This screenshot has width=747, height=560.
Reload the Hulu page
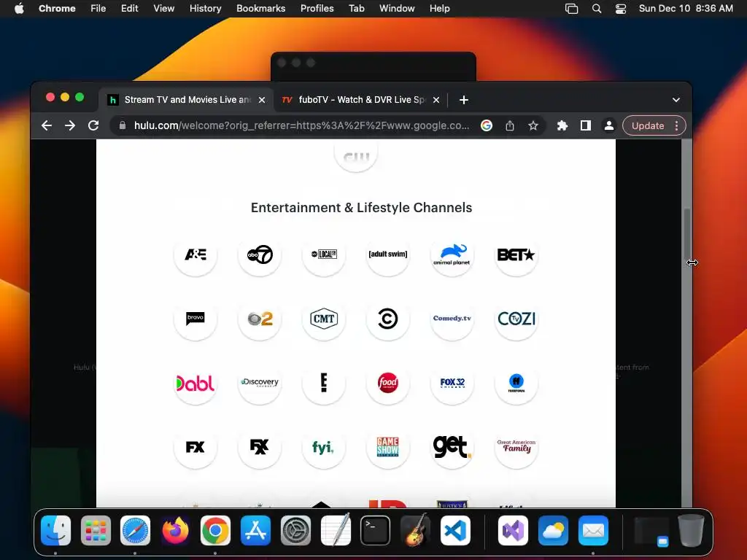[x=93, y=125]
